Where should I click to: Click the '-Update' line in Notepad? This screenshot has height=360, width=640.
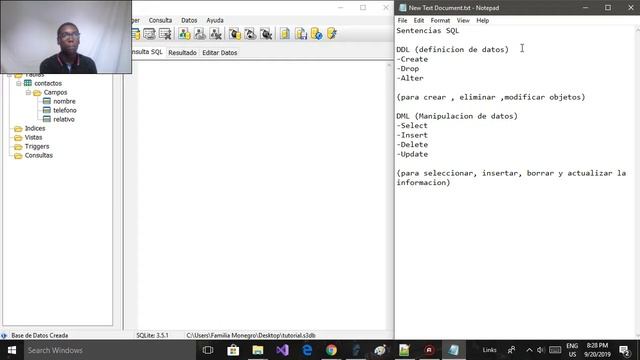click(412, 154)
